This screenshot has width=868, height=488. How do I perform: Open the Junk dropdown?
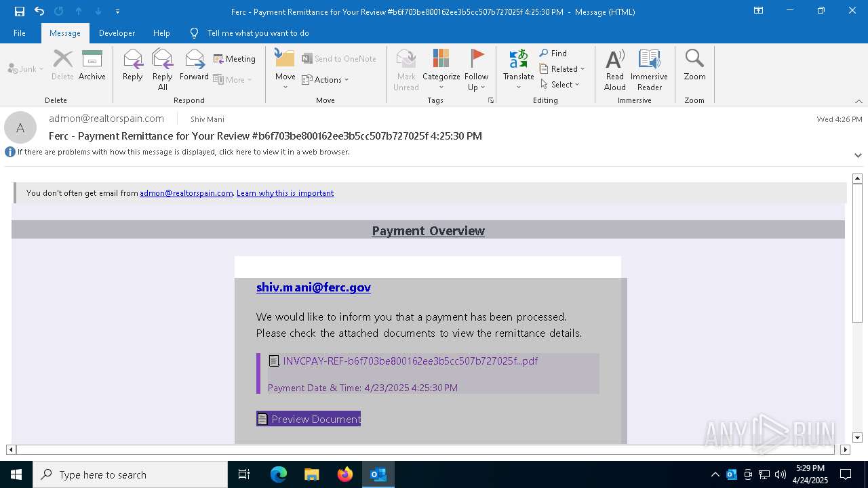pyautogui.click(x=26, y=68)
